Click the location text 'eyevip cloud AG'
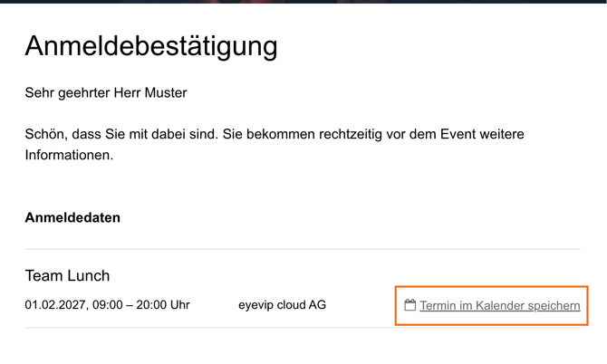 [282, 305]
